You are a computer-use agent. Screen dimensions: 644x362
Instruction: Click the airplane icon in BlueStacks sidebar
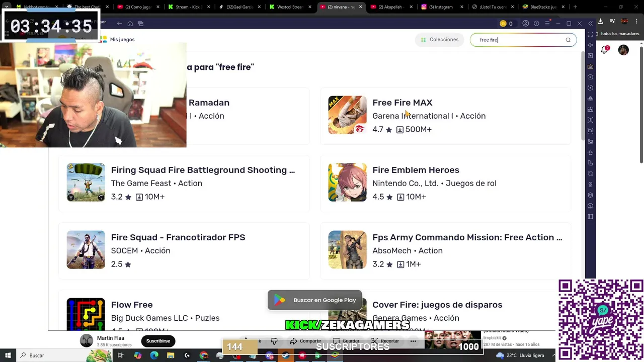(591, 152)
